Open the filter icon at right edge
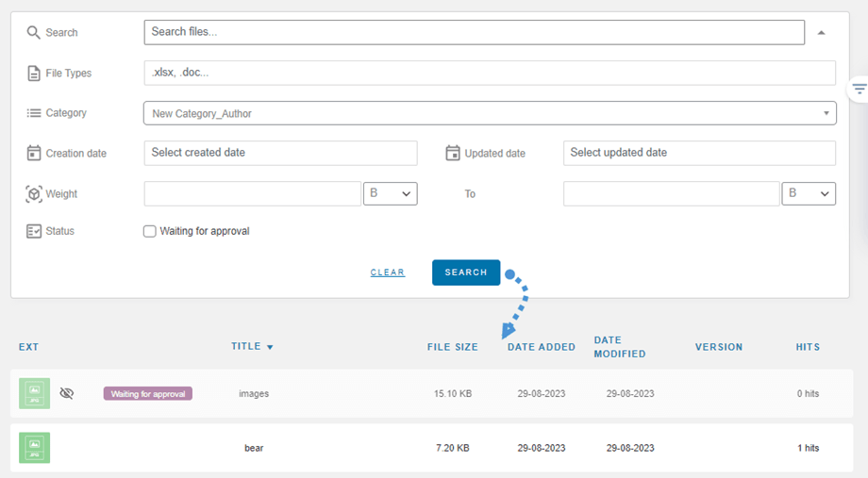Screen dimensions: 868x478 tap(859, 90)
